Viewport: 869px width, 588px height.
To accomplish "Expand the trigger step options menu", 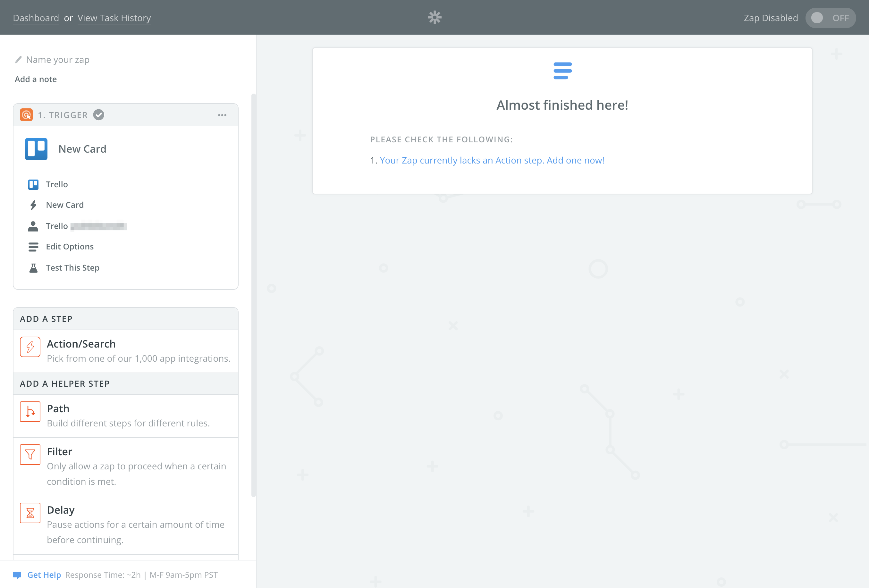I will pos(223,115).
